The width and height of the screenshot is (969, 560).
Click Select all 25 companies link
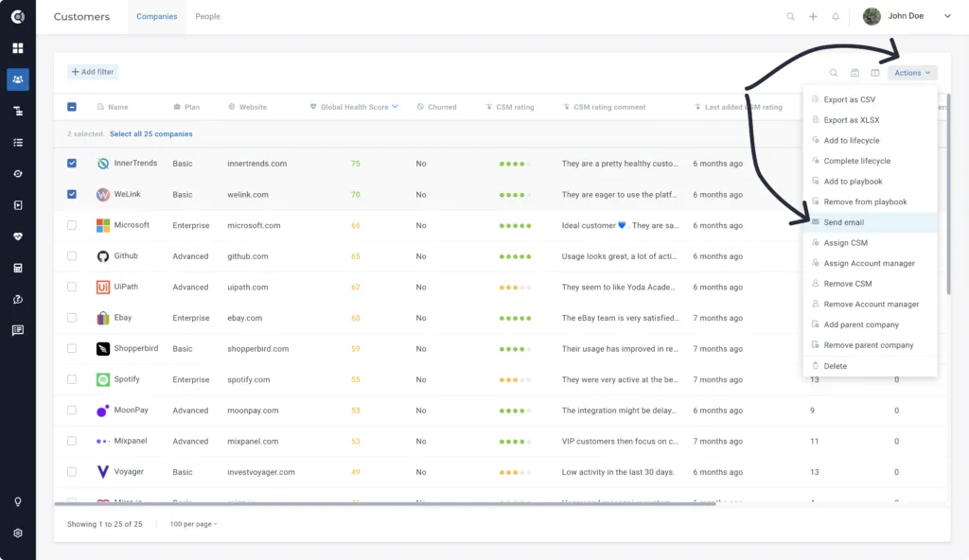click(x=151, y=134)
